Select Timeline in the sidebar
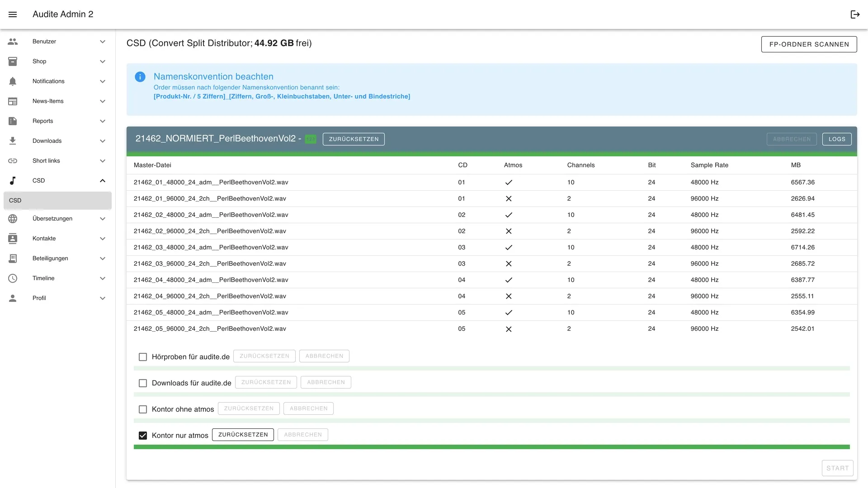Screen dimensions: 868x488 click(43, 278)
